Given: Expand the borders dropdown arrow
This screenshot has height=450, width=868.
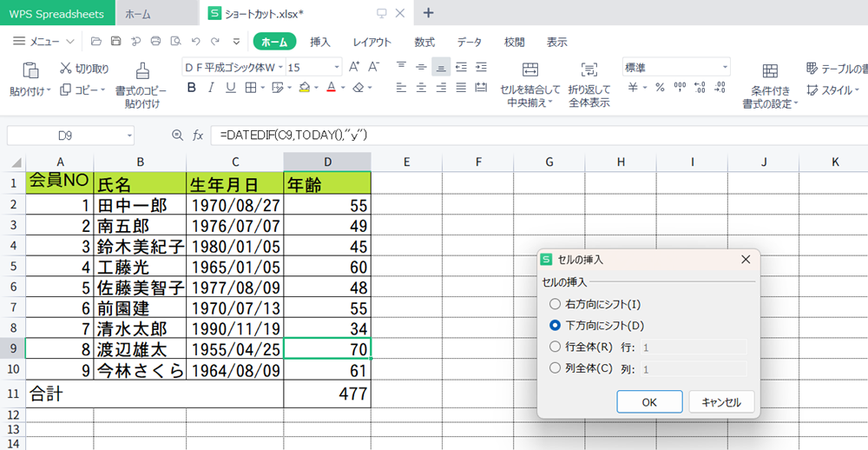Looking at the screenshot, I should [262, 88].
